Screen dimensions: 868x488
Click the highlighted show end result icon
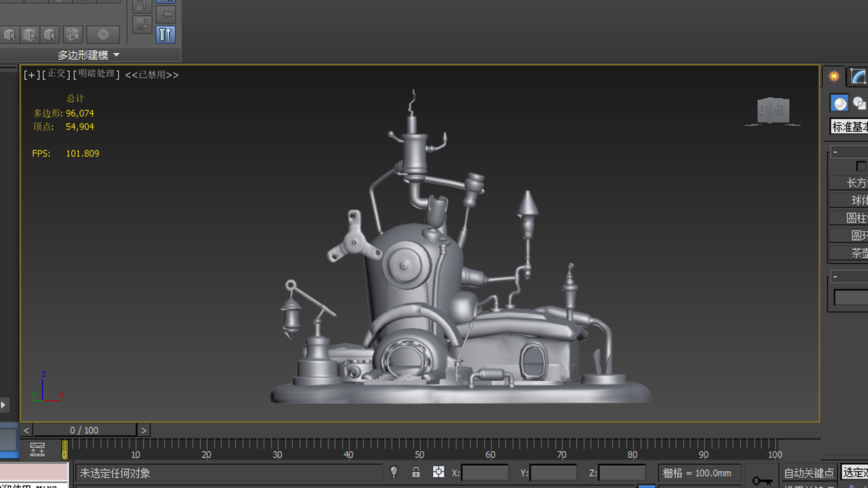click(165, 34)
